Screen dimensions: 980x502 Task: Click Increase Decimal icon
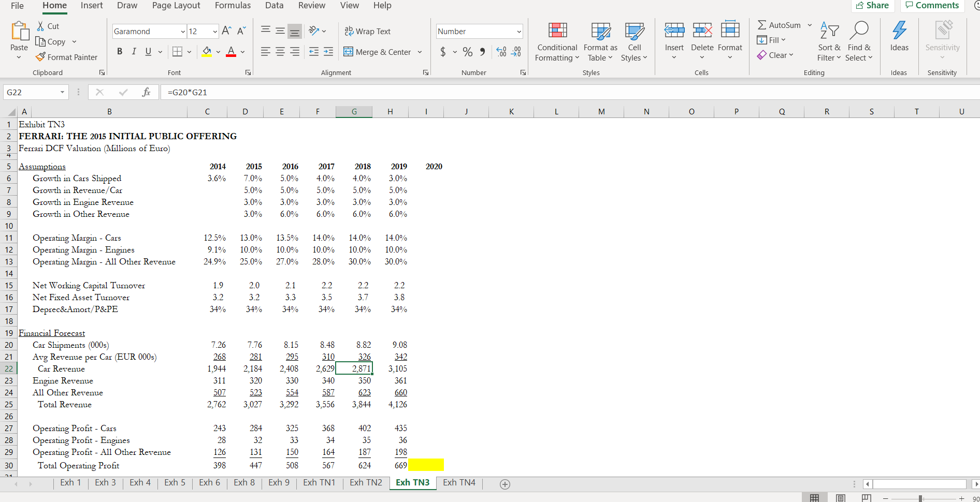pos(501,52)
